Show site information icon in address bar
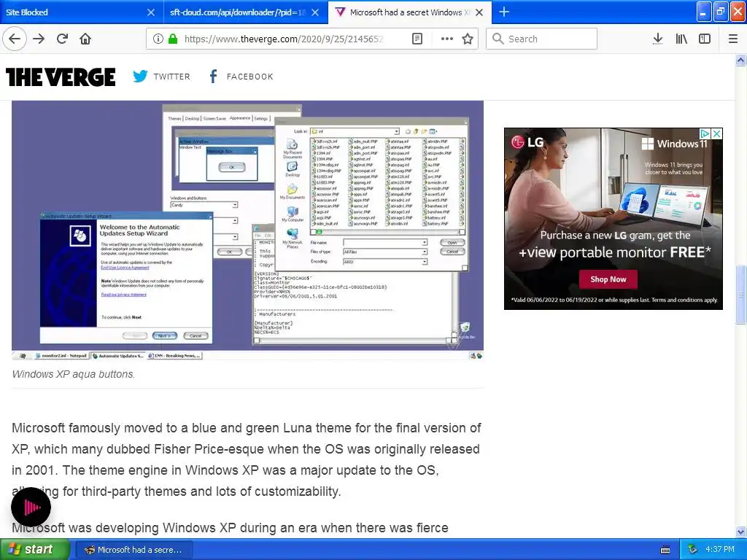 point(158,39)
